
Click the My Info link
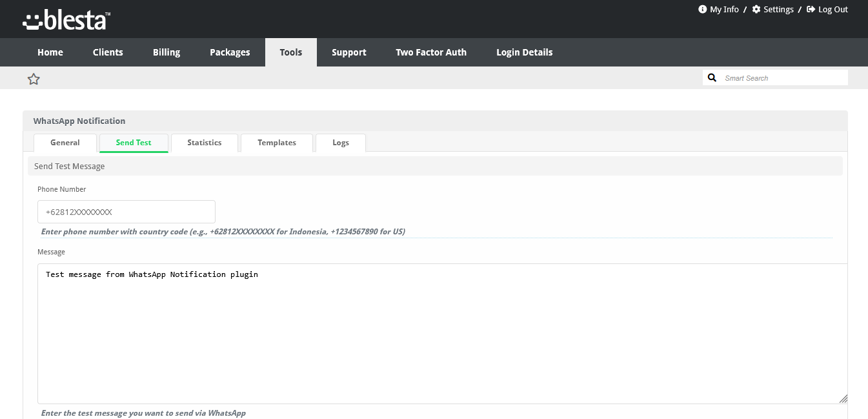[x=718, y=10]
